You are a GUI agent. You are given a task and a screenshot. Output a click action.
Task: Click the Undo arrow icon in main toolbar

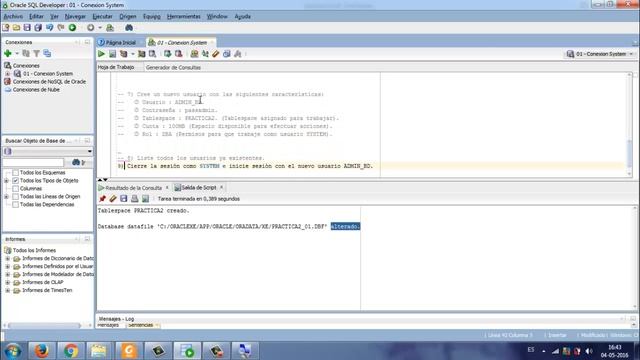49,28
